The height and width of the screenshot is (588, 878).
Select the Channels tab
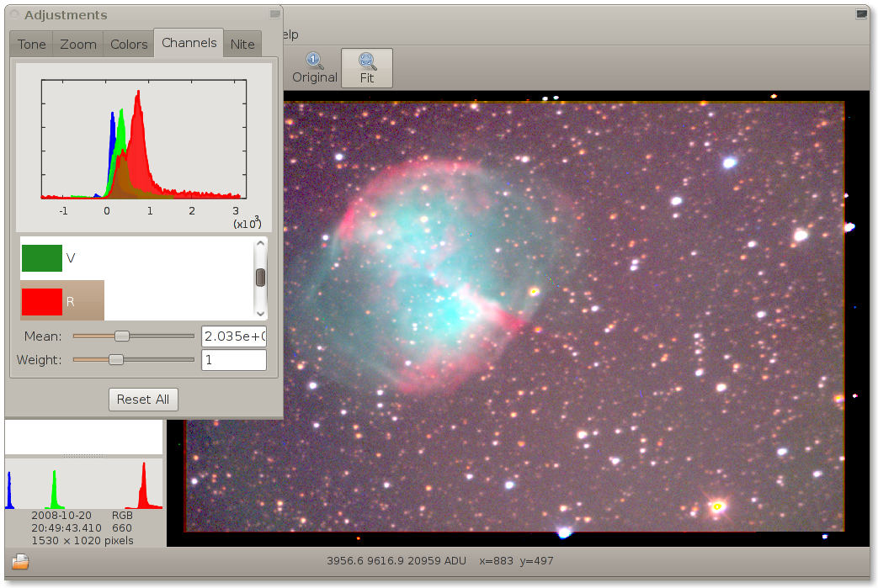(x=189, y=43)
